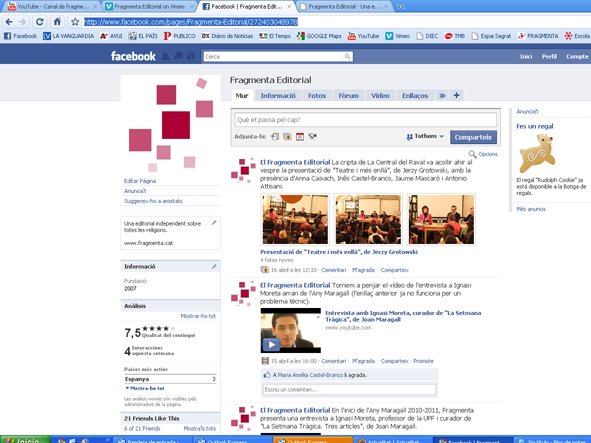Switch to the Fotos tab

pyautogui.click(x=317, y=95)
